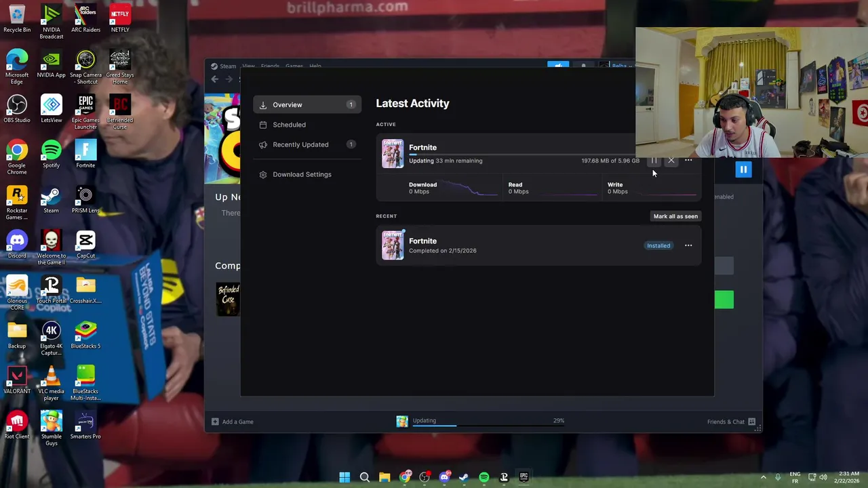Launch Discord from the desktop
This screenshot has height=488, width=868.
[17, 245]
